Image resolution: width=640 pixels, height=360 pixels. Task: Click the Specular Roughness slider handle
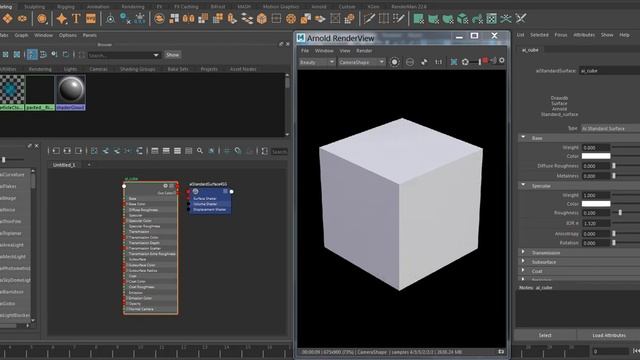point(620,213)
